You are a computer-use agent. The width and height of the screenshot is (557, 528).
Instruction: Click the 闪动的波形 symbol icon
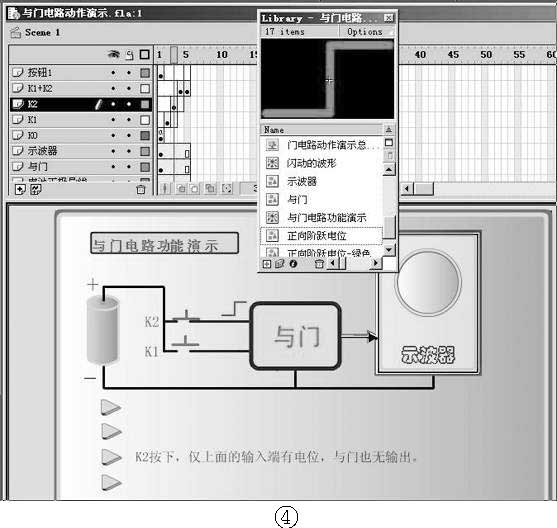(272, 163)
